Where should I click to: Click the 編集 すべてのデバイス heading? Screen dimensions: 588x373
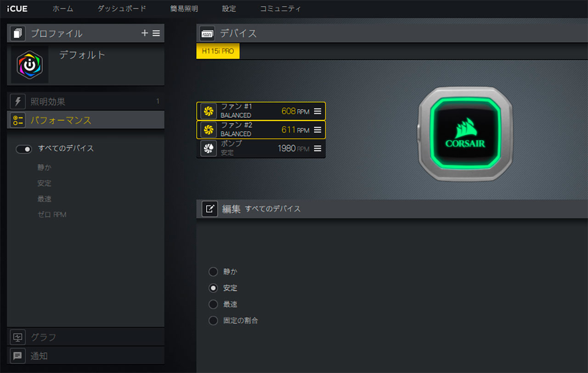[261, 209]
